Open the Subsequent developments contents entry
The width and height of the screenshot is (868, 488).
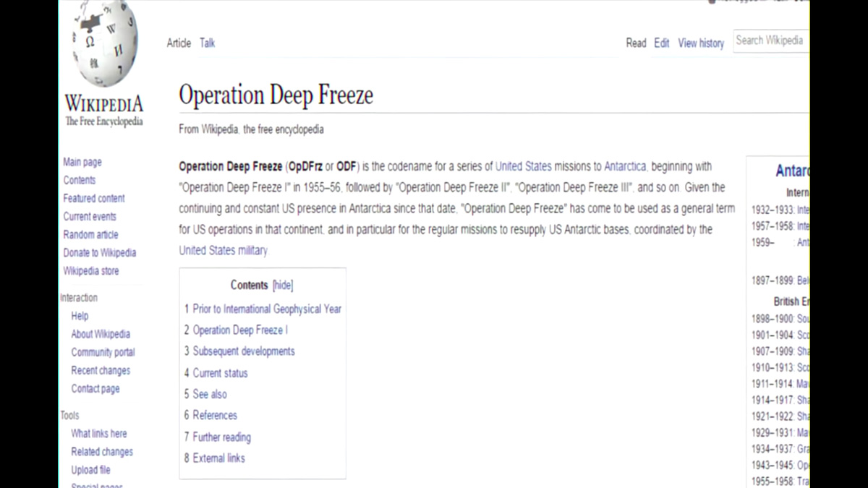coord(243,351)
